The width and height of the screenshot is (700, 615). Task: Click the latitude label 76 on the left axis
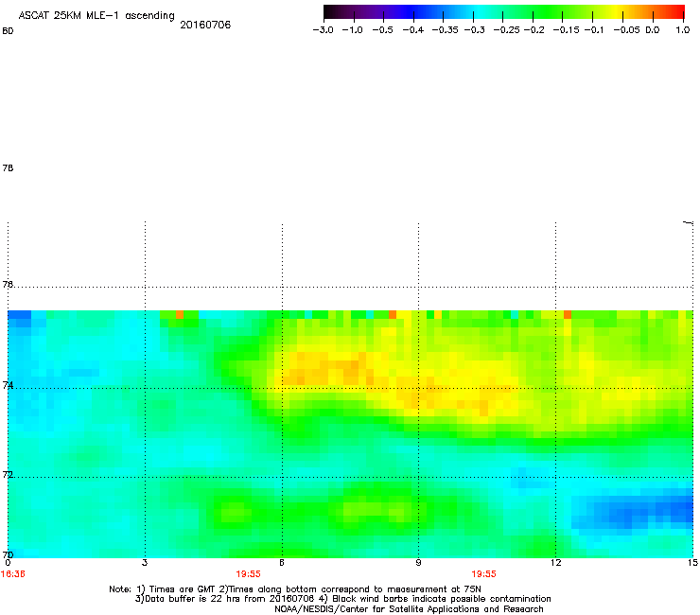8,284
